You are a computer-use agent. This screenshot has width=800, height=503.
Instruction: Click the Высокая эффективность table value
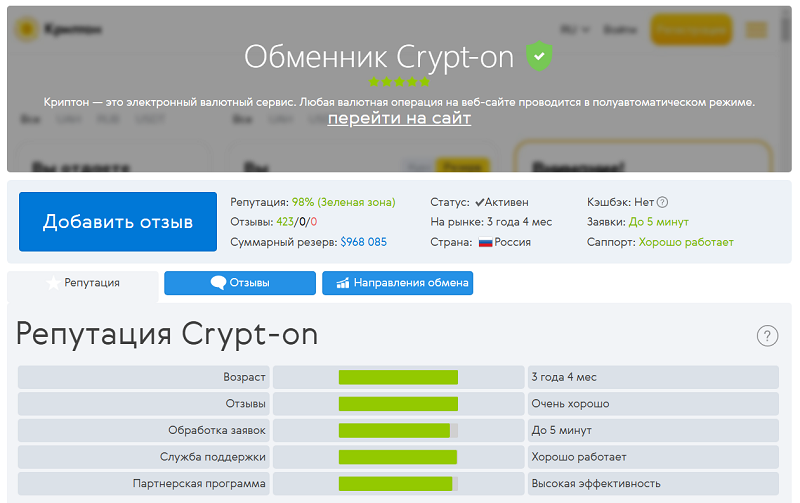click(x=596, y=483)
